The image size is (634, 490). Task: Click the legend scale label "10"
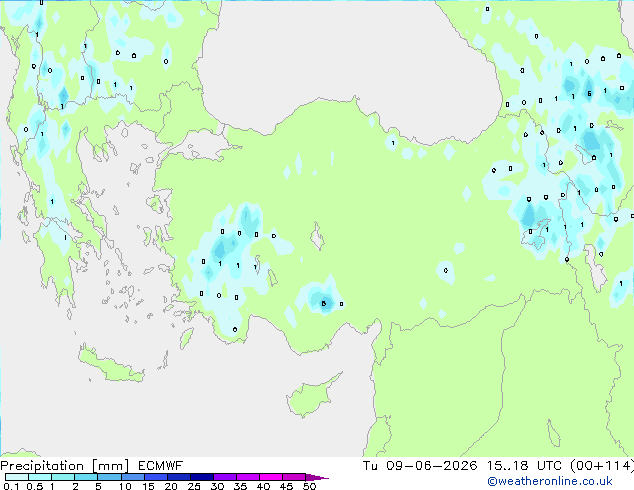tap(125, 486)
